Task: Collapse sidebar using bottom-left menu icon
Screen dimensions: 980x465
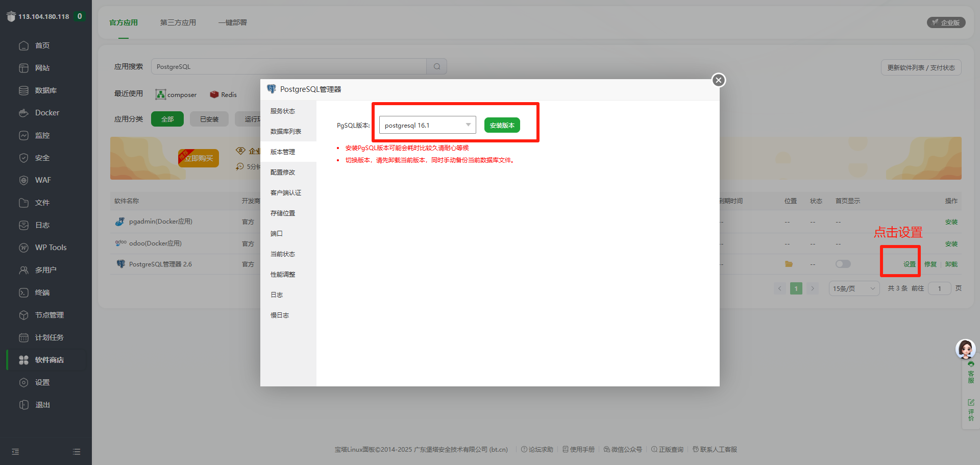Action: [x=15, y=452]
